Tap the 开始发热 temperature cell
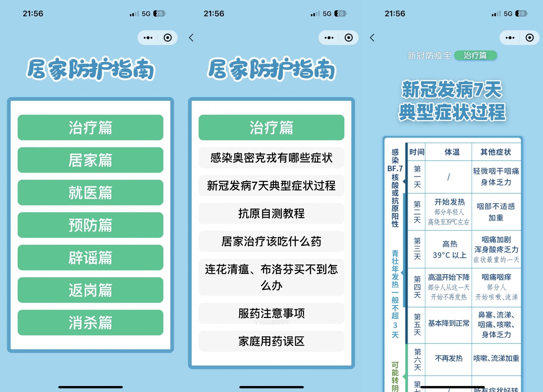Screen dimensions: 543x392 pos(449,212)
